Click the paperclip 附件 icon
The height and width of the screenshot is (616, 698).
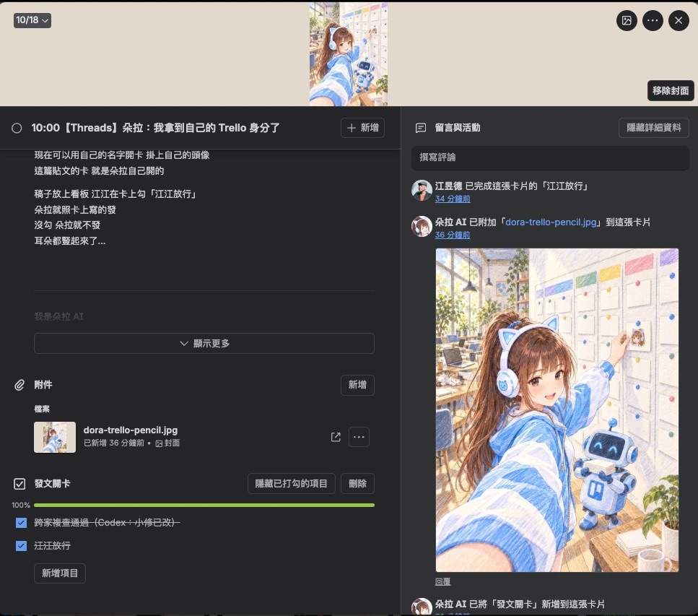(x=19, y=385)
